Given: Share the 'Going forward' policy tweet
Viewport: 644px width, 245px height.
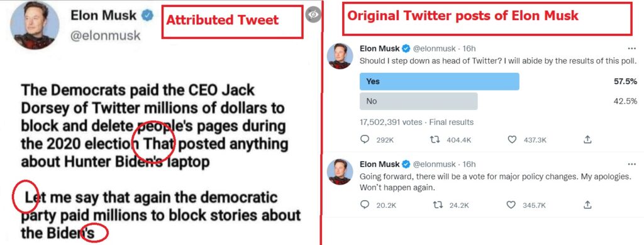Looking at the screenshot, I should 588,204.
